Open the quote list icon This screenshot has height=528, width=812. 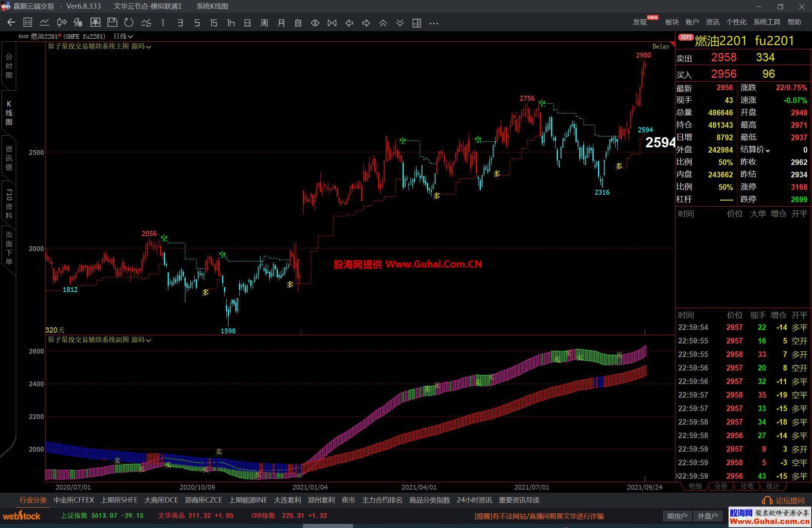[x=28, y=23]
